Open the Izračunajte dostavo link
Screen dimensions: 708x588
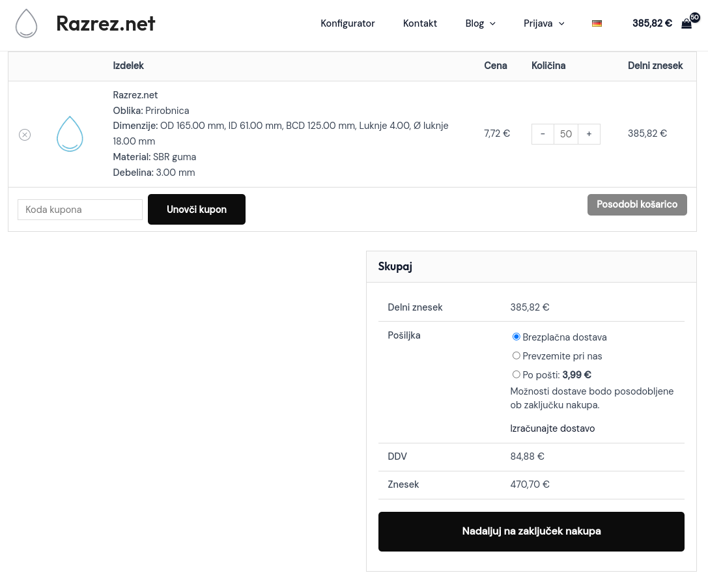(x=552, y=428)
